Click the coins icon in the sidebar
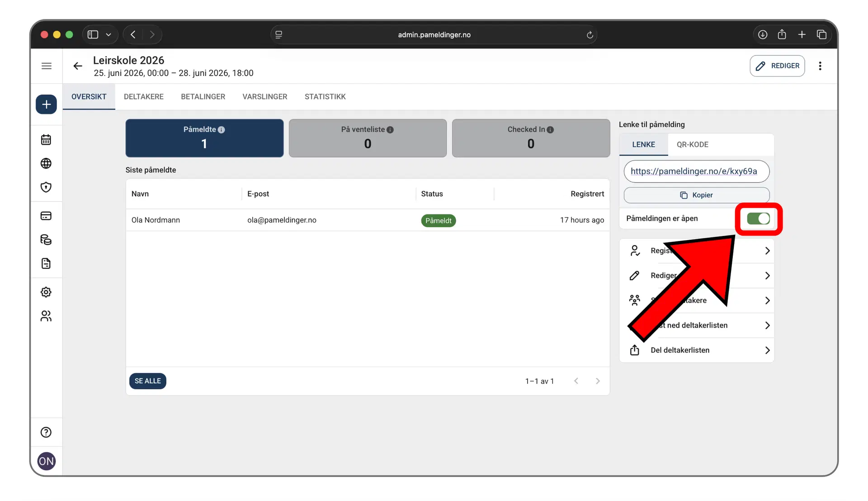The width and height of the screenshot is (868, 501). [x=46, y=240]
